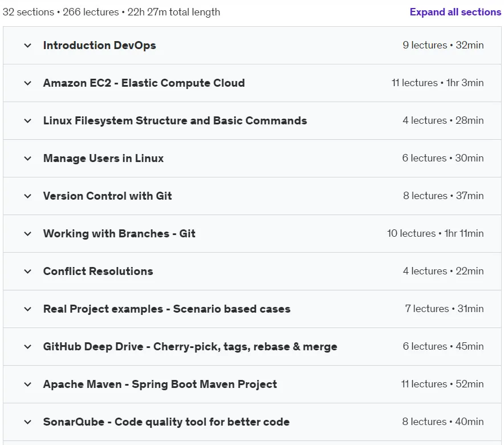Expand Amazon EC2 section using its chevron
Viewport: 504px width, 445px height.
point(27,83)
